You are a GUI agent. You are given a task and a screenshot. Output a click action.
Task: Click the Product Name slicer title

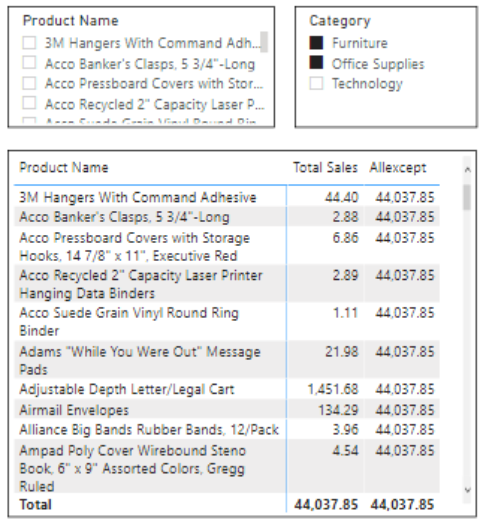(x=71, y=21)
